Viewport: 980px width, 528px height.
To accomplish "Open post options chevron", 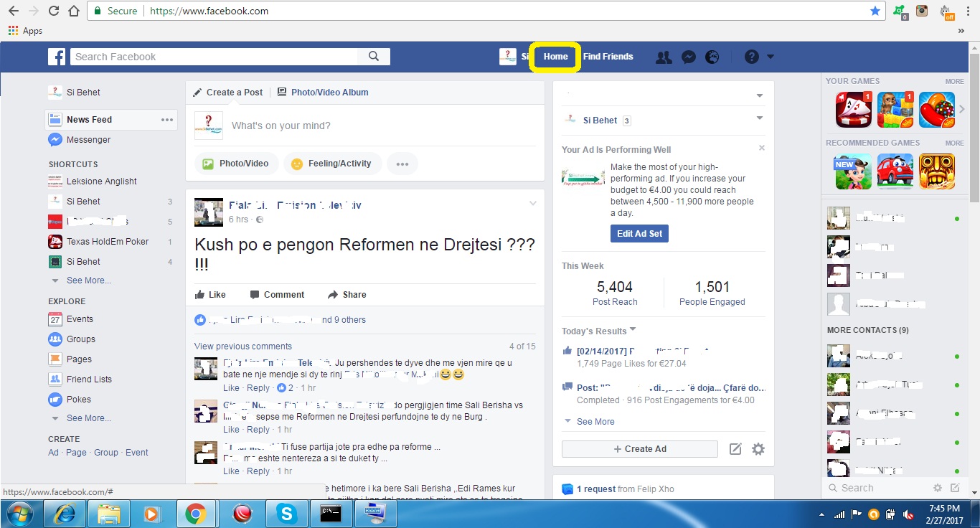I will pos(533,204).
